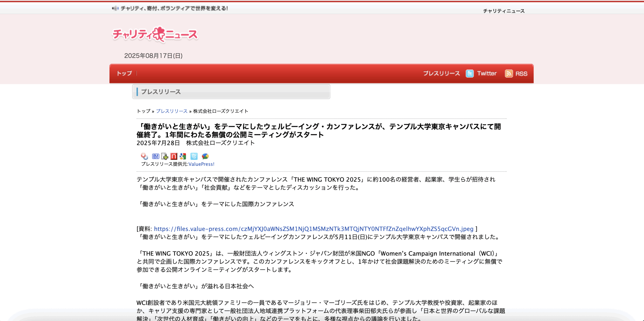The width and height of the screenshot is (644, 321).
Task: Open the RSS text link in nav bar
Action: click(521, 73)
